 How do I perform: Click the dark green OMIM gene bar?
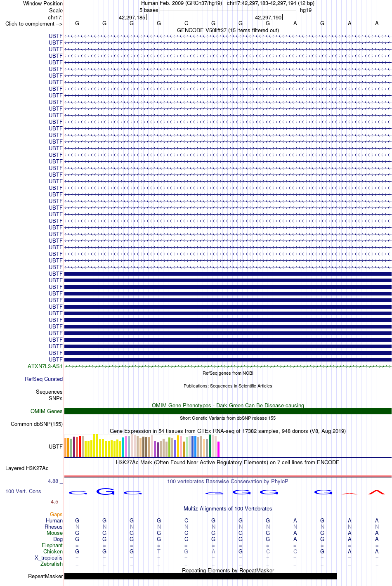[x=228, y=411]
